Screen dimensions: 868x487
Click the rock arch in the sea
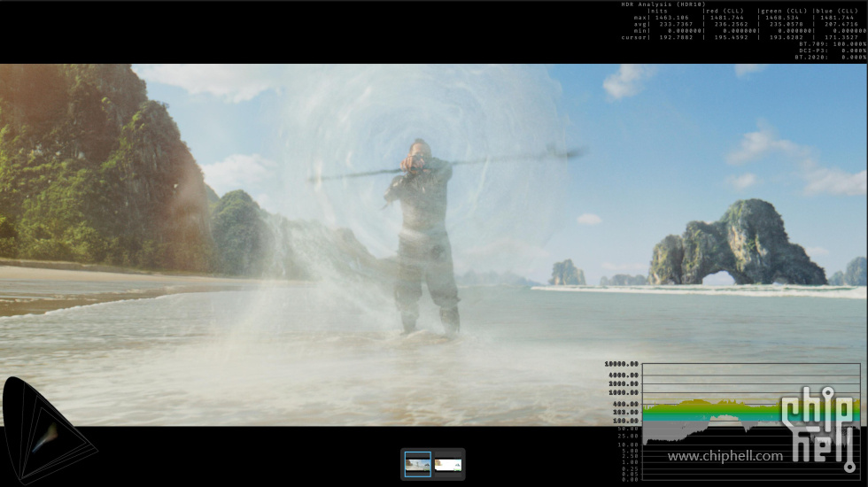pyautogui.click(x=733, y=248)
